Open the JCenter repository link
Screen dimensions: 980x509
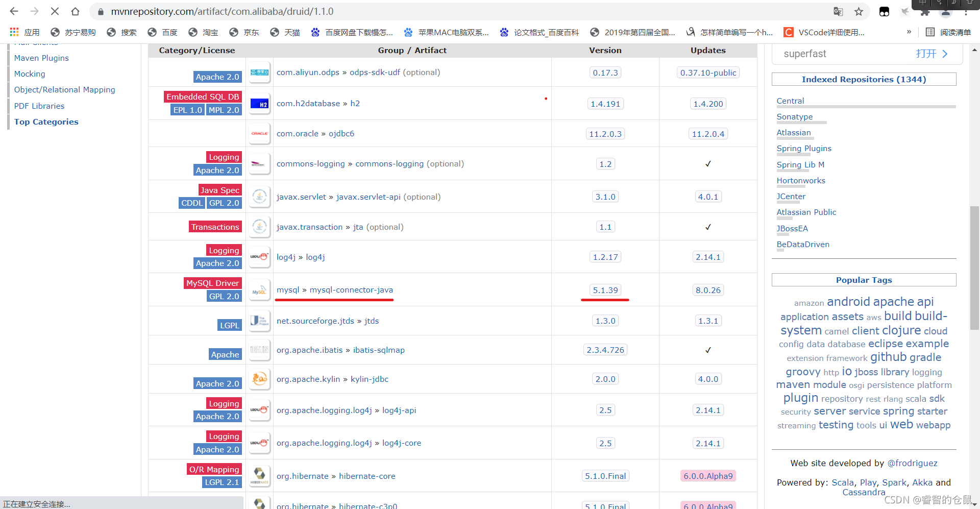pos(791,197)
